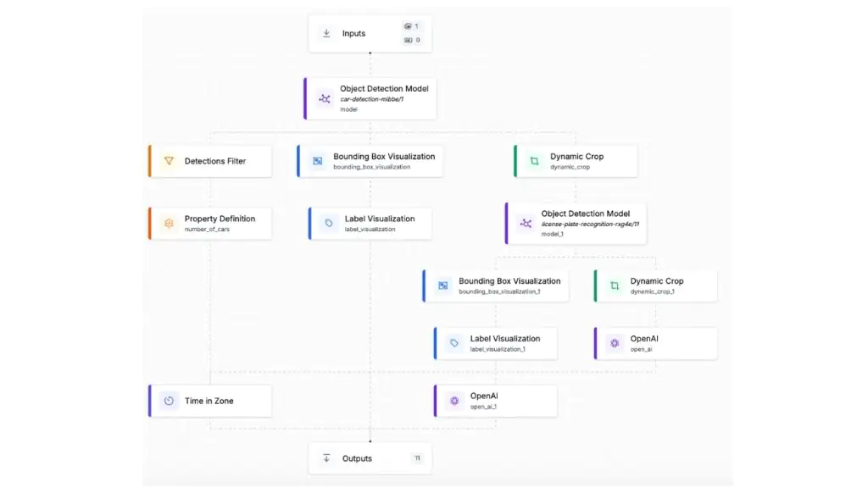Click the crop icon on dynamic_crop node
The image size is (868, 488).
[534, 161]
